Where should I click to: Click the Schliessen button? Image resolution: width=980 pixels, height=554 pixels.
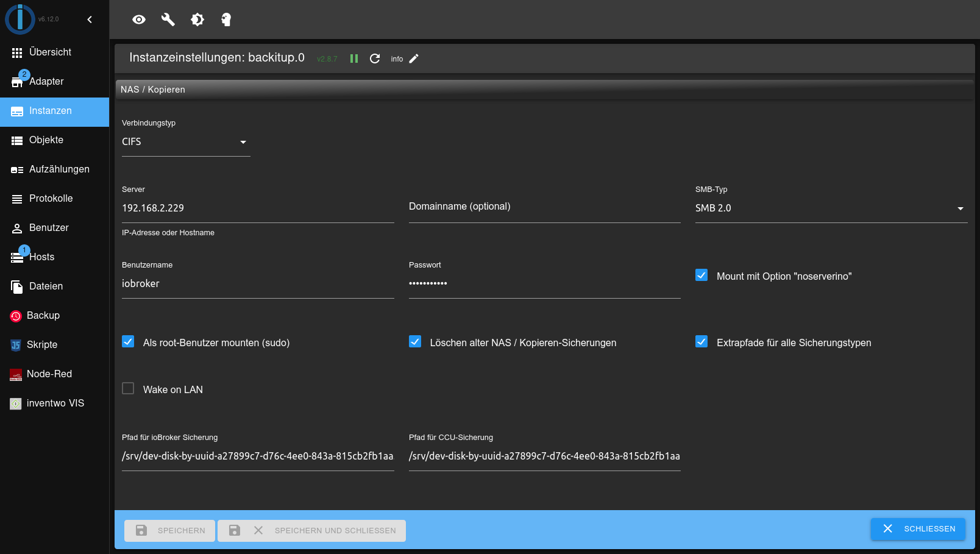pyautogui.click(x=918, y=529)
